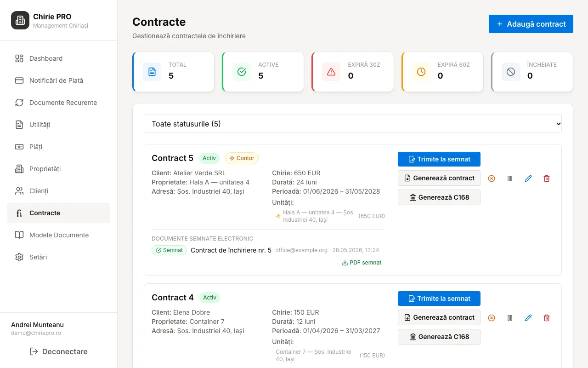Open the Clienți section
The width and height of the screenshot is (588, 368).
(x=58, y=191)
